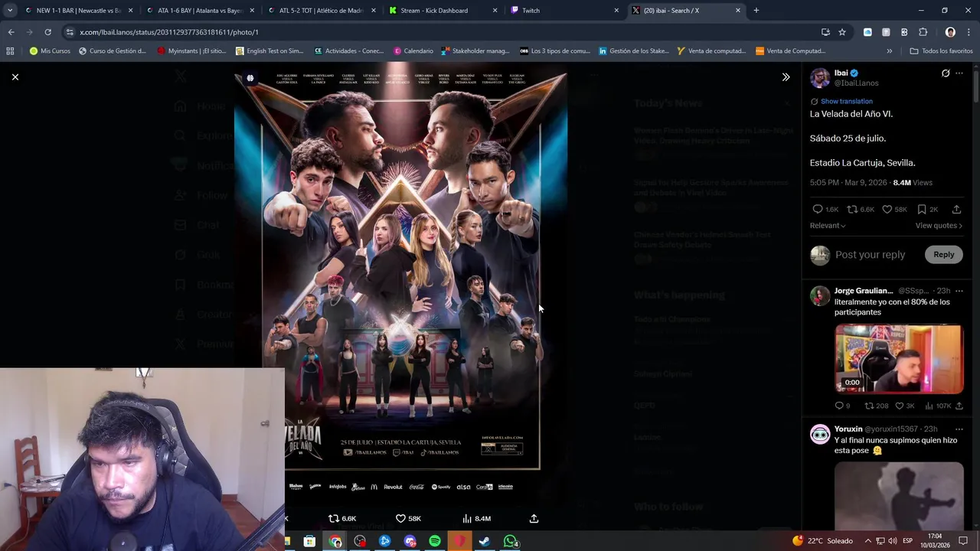980x551 pixels.
Task: Open the Chrome three-dot menu
Action: (x=968, y=32)
